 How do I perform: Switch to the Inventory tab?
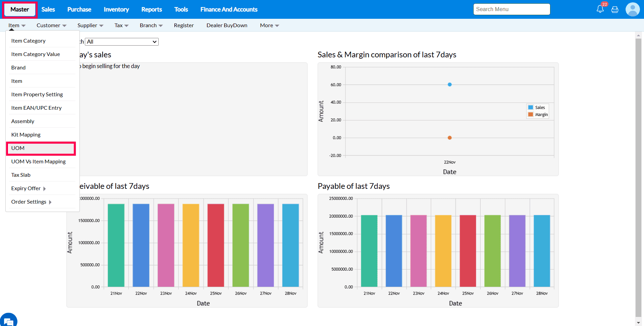(116, 9)
